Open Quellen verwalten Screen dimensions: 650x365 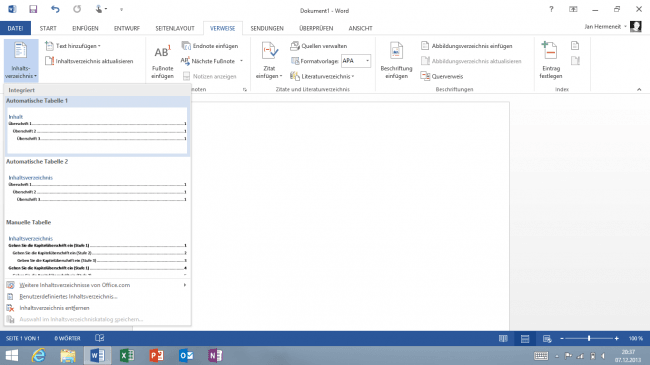click(319, 46)
